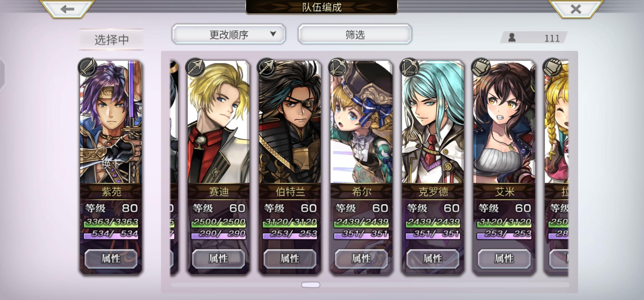Open the 筛选 filter panel

pyautogui.click(x=355, y=34)
